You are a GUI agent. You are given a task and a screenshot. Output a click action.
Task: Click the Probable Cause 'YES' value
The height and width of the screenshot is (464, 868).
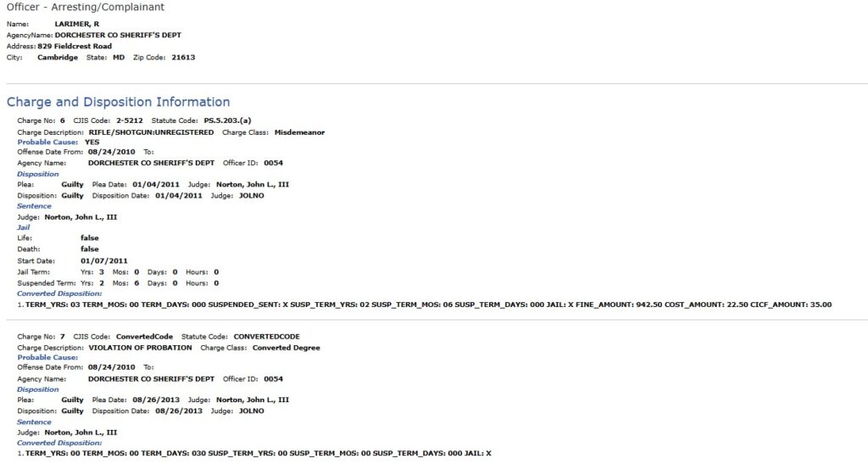(92, 143)
